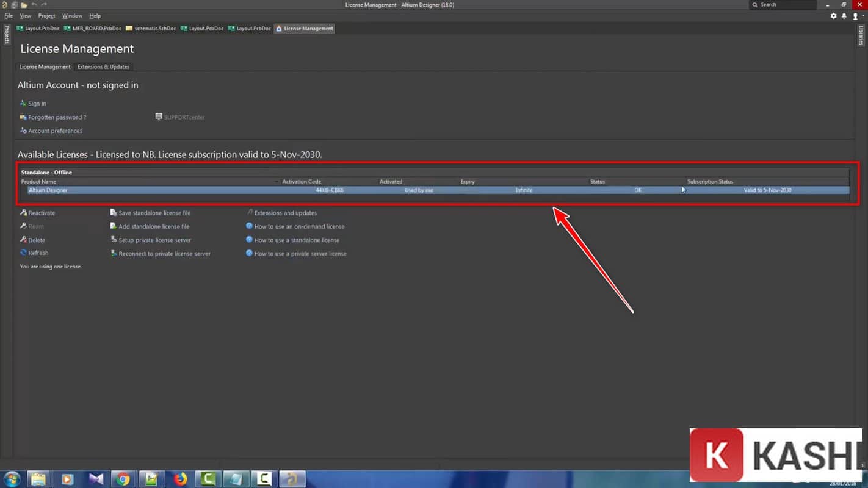Image resolution: width=868 pixels, height=488 pixels.
Task: Click Save standalone license file icon
Action: point(114,213)
